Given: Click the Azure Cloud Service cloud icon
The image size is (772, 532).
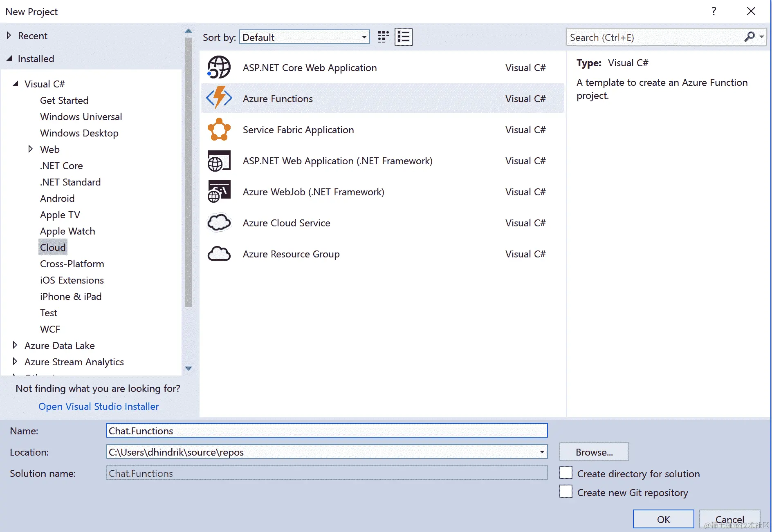Looking at the screenshot, I should (219, 223).
